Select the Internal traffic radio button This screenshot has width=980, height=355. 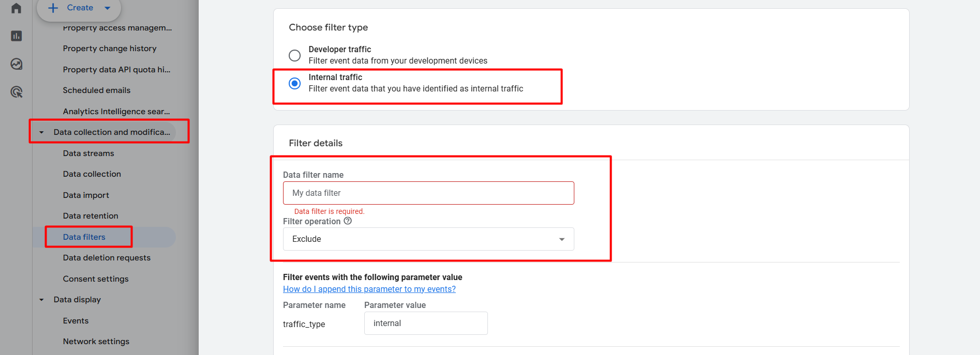coord(294,83)
